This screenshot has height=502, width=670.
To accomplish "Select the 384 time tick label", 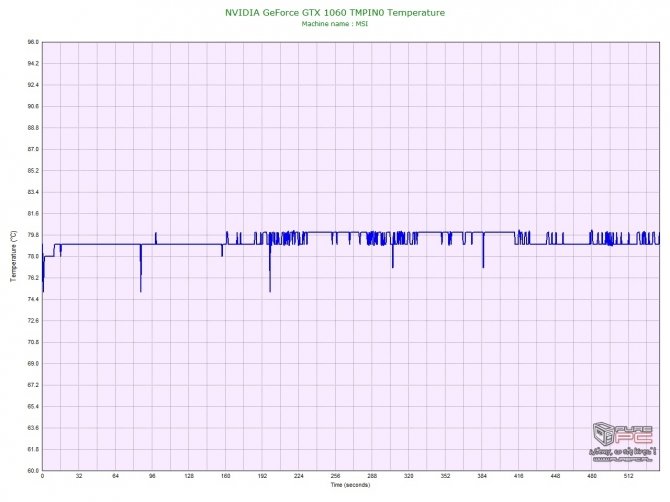I will (x=482, y=476).
